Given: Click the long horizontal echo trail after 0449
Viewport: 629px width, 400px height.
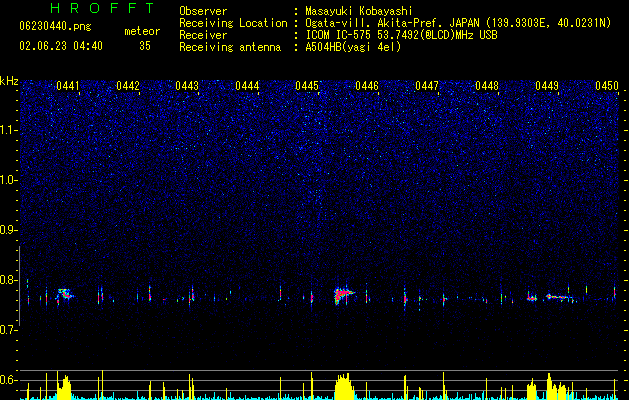Looking at the screenshot, I should coord(561,297).
